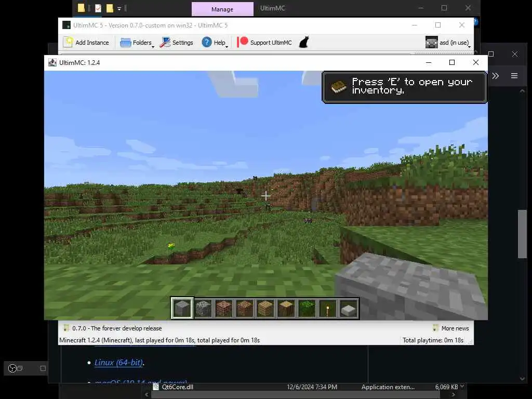Click the browser page vertical scrollbar thumb
532x399 pixels.
[x=522, y=234]
